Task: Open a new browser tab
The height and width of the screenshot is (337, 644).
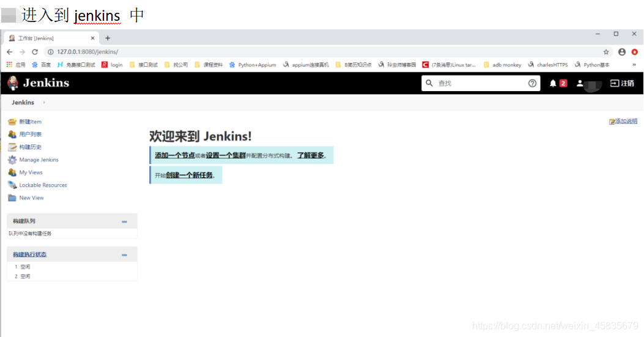Action: coord(108,38)
